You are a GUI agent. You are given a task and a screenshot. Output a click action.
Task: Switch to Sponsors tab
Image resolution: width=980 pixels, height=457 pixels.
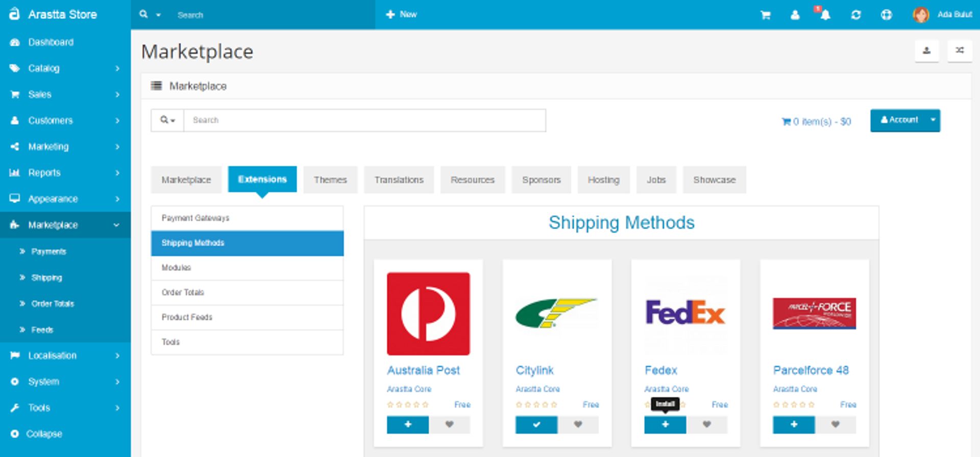[x=541, y=180]
